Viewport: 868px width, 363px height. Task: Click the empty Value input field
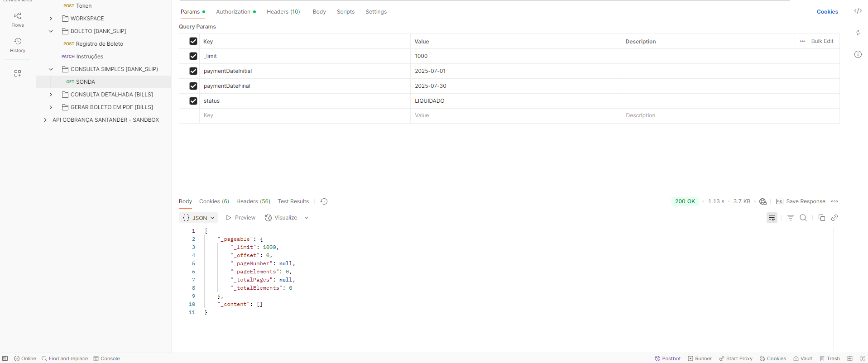click(x=516, y=116)
